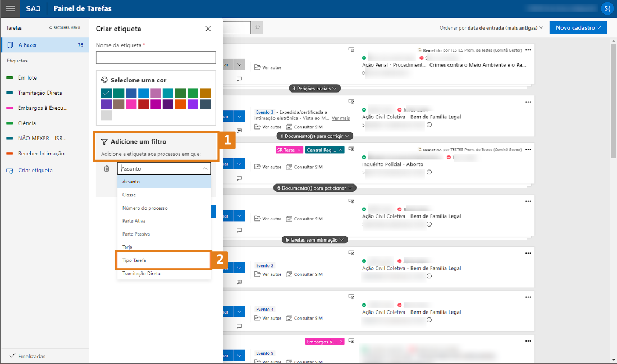Remove the SR Teste tag
The height and width of the screenshot is (364, 617).
tap(299, 150)
